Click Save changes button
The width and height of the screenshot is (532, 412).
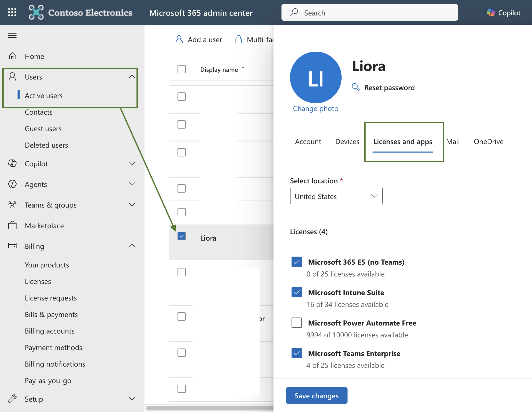[x=317, y=395]
